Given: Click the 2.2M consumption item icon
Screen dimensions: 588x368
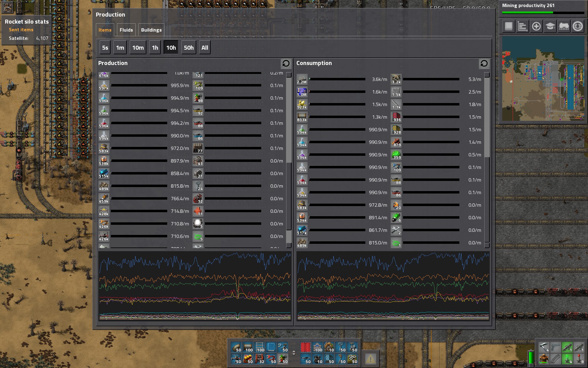Looking at the screenshot, I should 302,79.
